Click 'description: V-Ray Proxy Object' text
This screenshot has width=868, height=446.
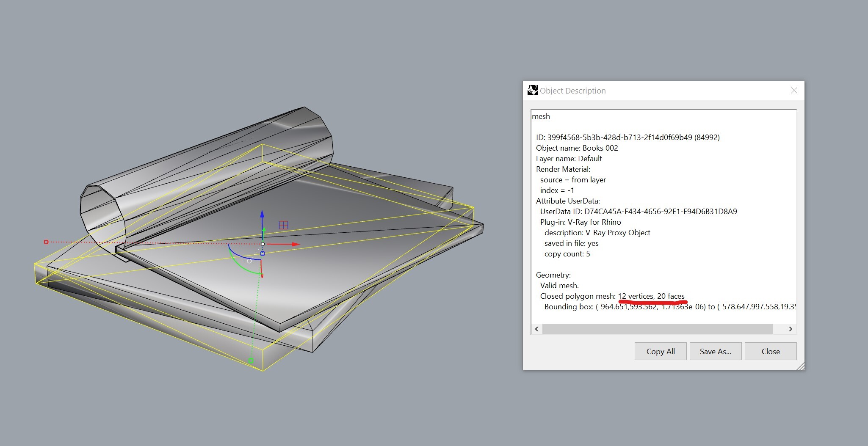coord(597,233)
